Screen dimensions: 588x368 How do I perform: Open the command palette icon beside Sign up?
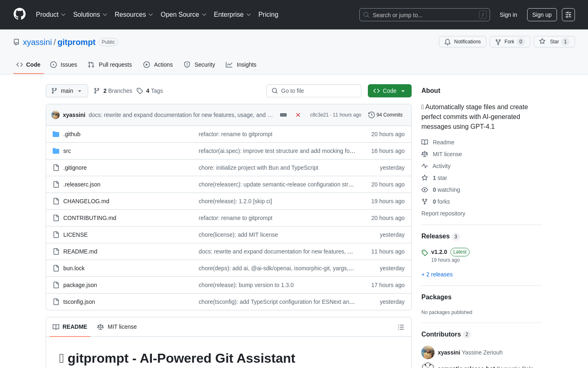[x=568, y=15]
